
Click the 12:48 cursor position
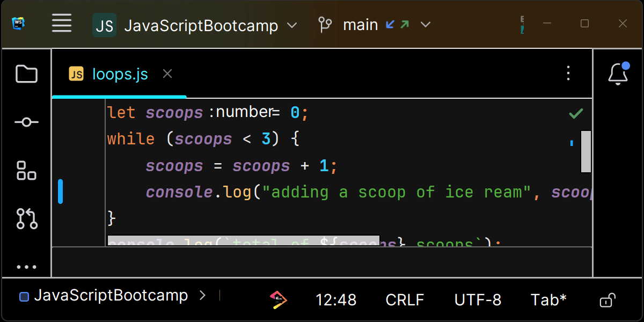click(x=335, y=299)
